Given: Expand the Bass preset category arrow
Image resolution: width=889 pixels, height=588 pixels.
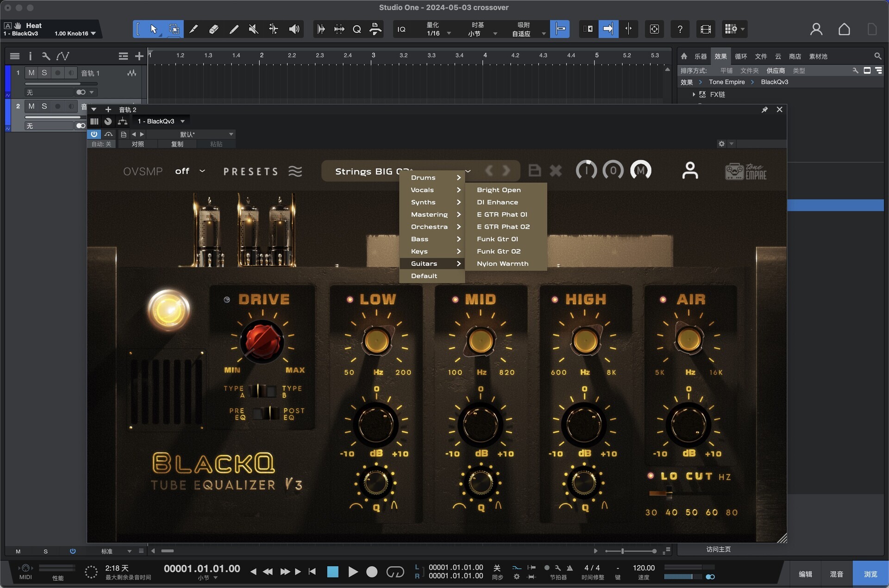Looking at the screenshot, I should [458, 239].
